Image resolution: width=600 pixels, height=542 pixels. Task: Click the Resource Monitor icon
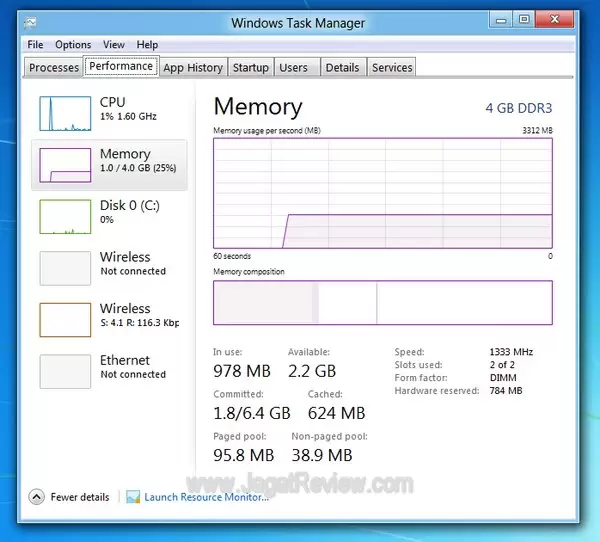click(x=133, y=497)
